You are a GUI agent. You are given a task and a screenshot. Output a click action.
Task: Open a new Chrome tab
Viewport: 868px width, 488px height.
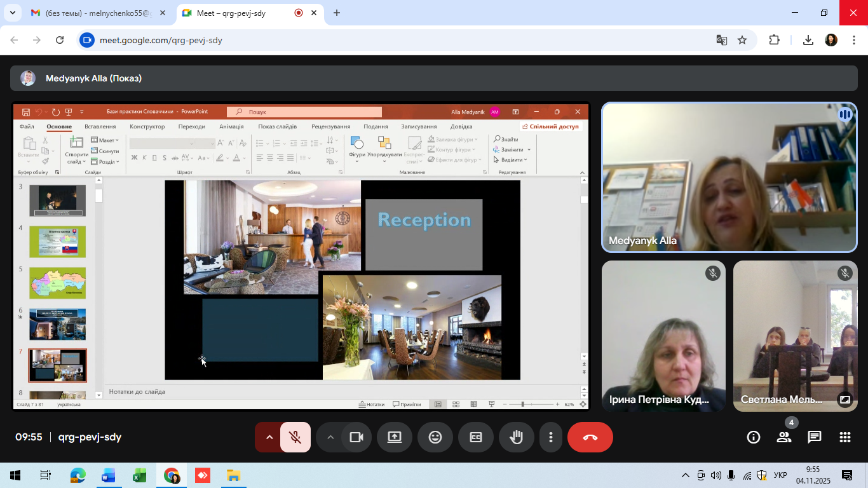pos(337,13)
